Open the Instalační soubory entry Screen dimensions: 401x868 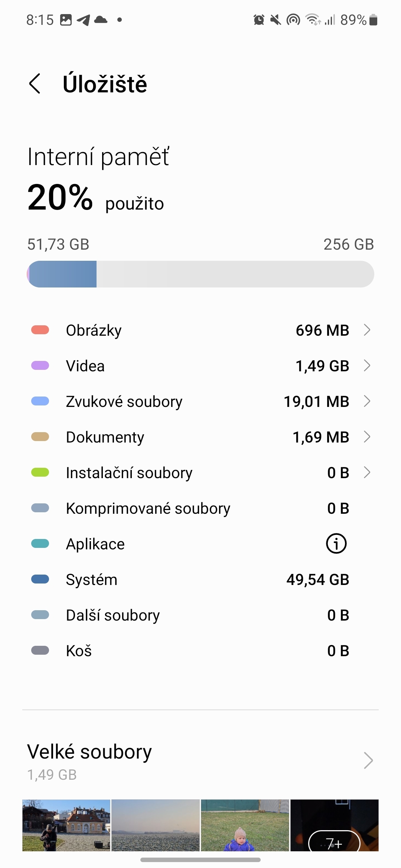pyautogui.click(x=200, y=473)
